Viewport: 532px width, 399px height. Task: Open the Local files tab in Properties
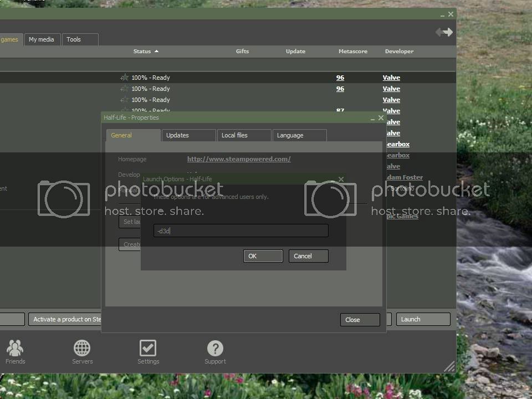(x=244, y=135)
